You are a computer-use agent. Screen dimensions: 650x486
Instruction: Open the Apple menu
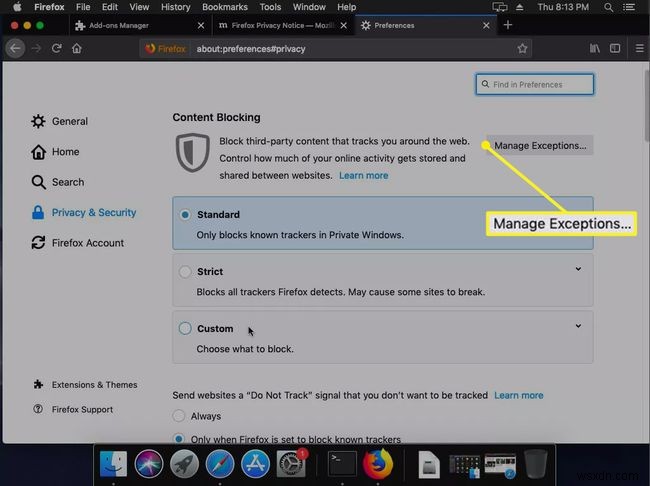tap(17, 7)
